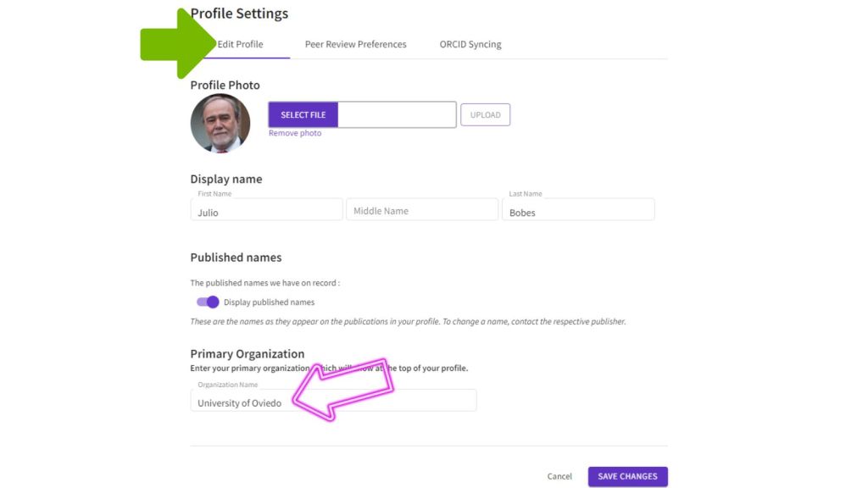The image size is (868, 488).
Task: Click the Upload button
Action: click(485, 115)
